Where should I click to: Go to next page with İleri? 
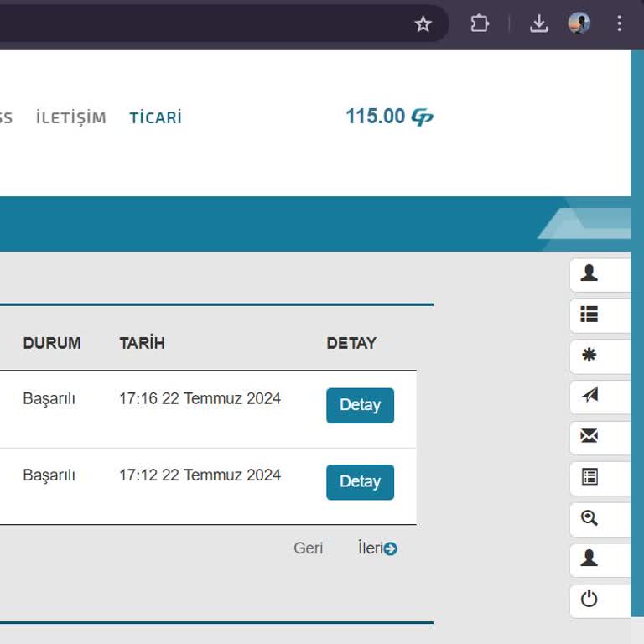(x=377, y=548)
